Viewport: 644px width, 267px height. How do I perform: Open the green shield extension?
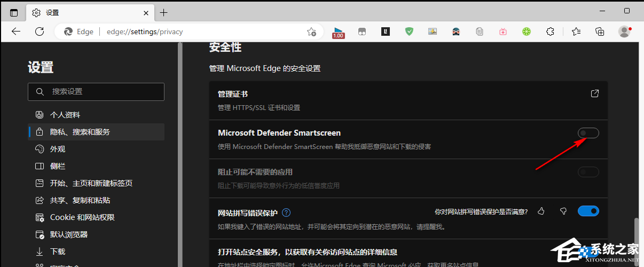pyautogui.click(x=409, y=32)
